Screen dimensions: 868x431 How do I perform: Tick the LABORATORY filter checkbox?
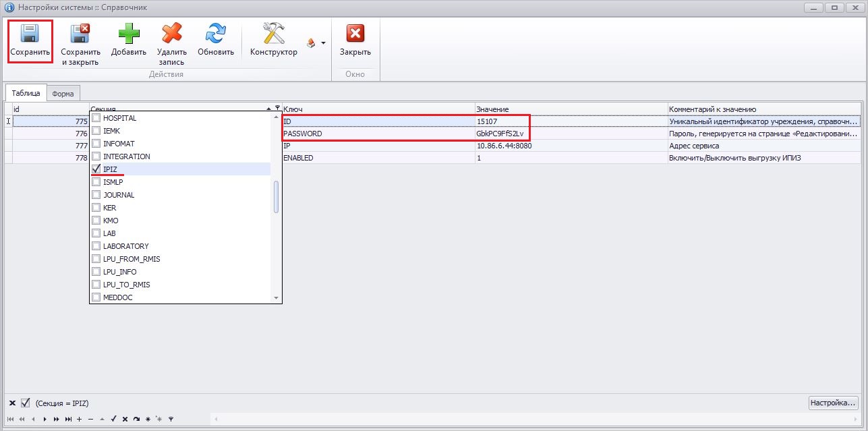click(x=96, y=246)
